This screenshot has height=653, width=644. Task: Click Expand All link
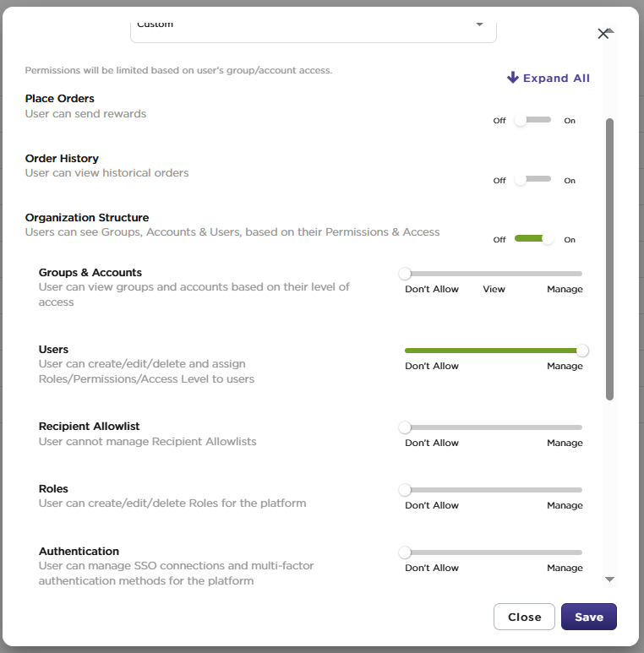pyautogui.click(x=548, y=78)
